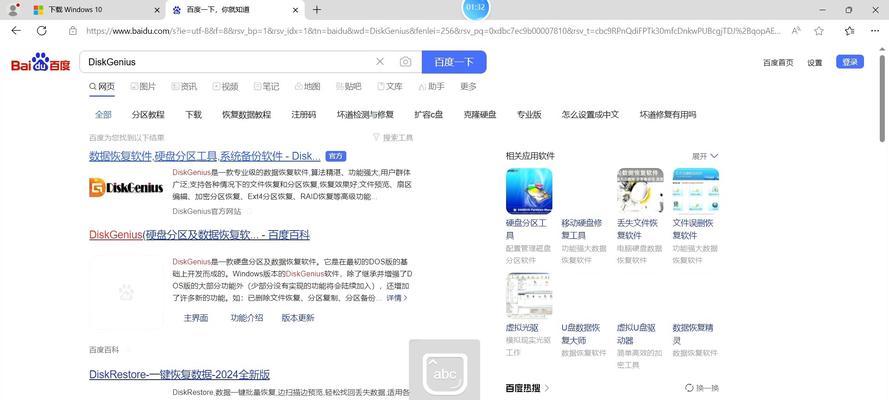Click the 01:32 timer badge

click(475, 7)
